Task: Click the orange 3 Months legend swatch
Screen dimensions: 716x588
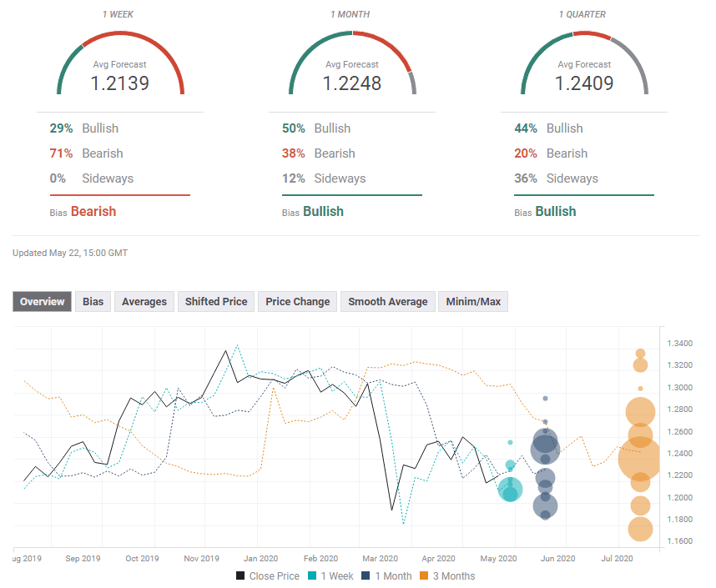Action: (423, 575)
